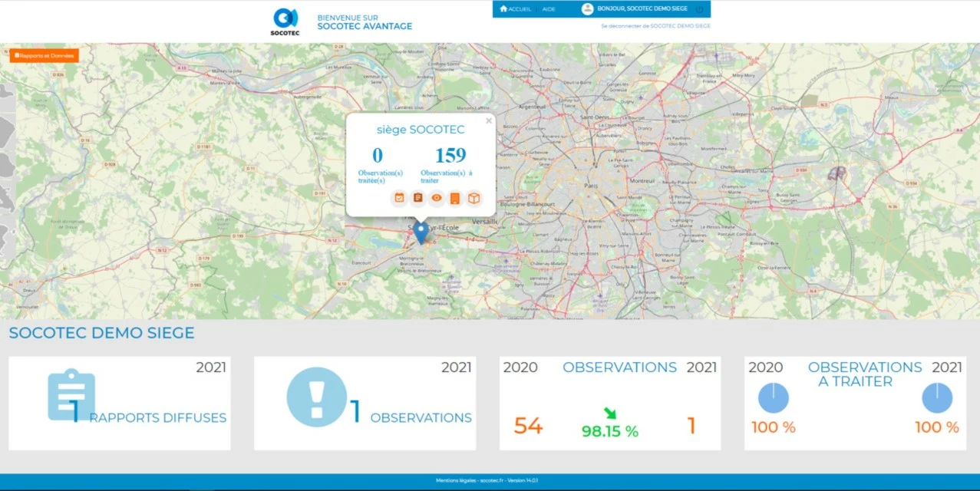Click BIENVENUE SUR SOCOTEC AVANTAGE title
The width and height of the screenshot is (980, 491).
[x=365, y=21]
